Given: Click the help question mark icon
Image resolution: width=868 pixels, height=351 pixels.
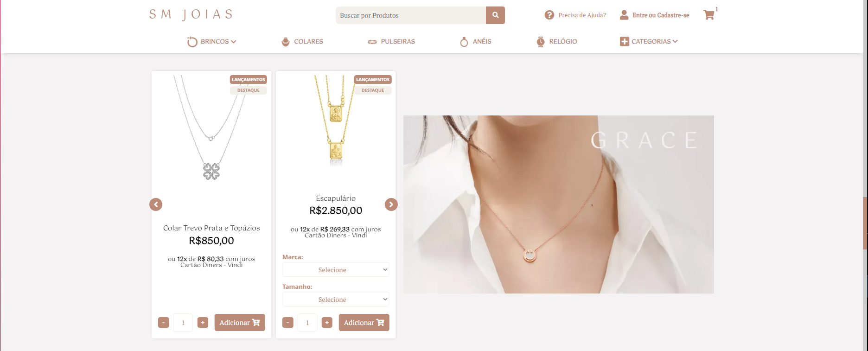Looking at the screenshot, I should coord(549,15).
